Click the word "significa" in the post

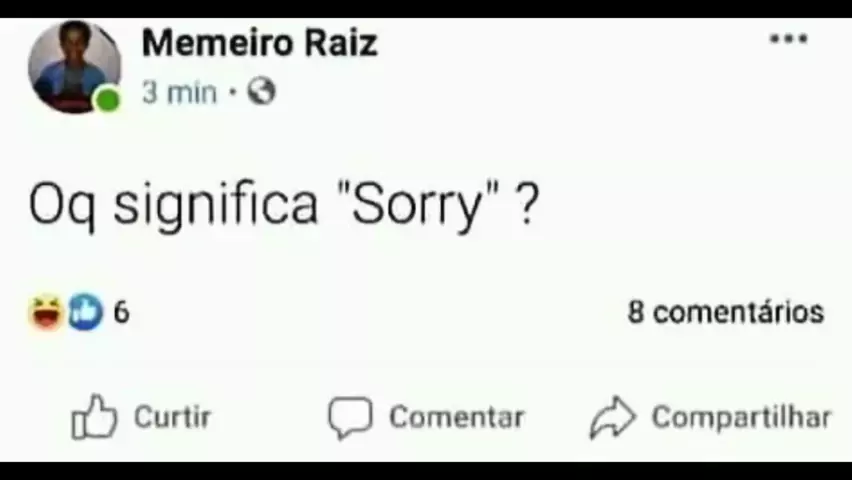[215, 205]
